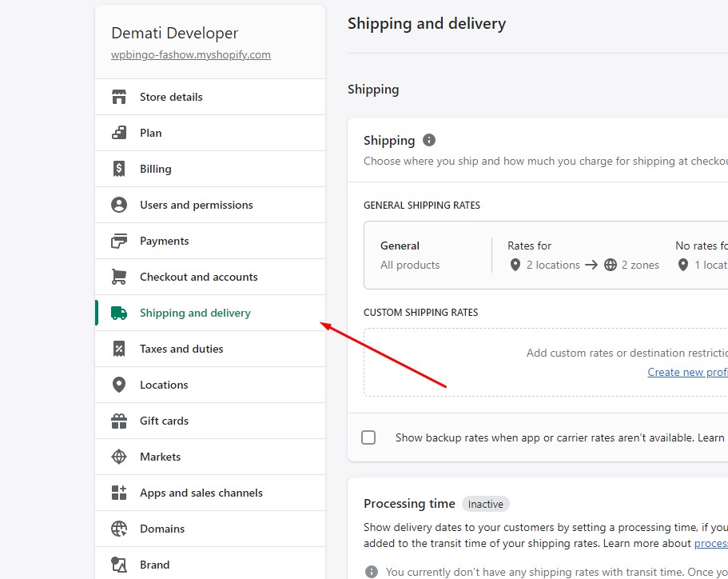Click the Checkout and accounts cart icon
Screen dimensions: 728x579
pyautogui.click(x=119, y=277)
